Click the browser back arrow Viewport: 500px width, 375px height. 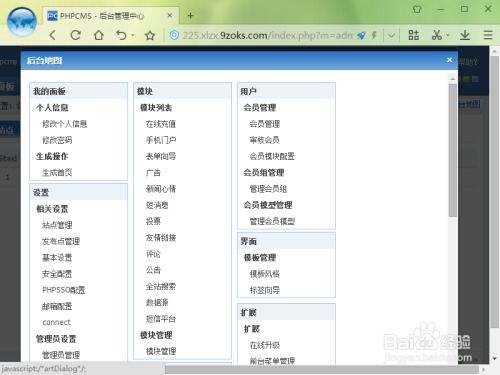[x=53, y=35]
